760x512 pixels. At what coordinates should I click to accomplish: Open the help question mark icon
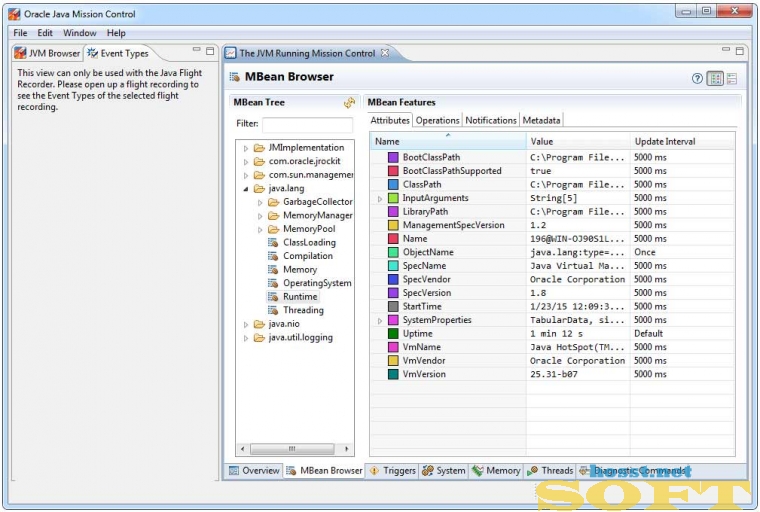(x=697, y=79)
